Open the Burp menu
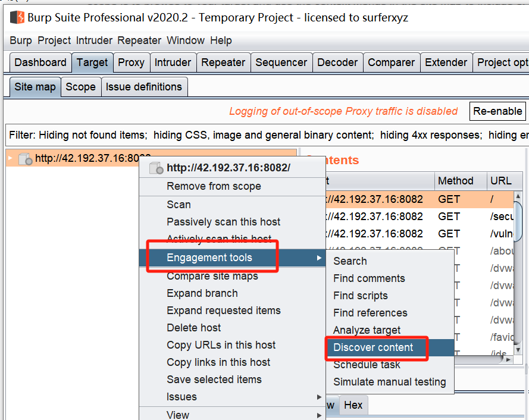Image resolution: width=529 pixels, height=420 pixels. coord(21,40)
